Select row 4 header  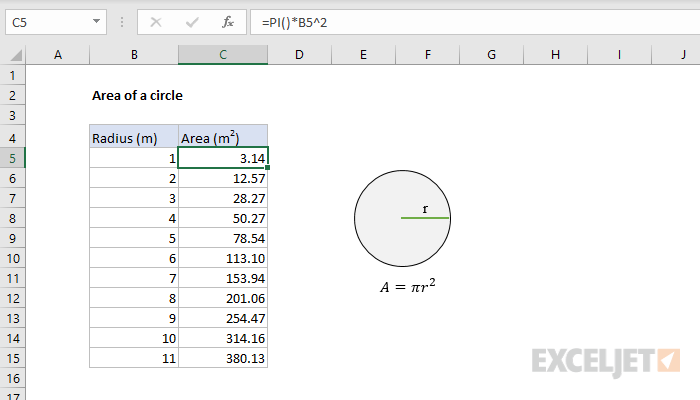point(12,138)
